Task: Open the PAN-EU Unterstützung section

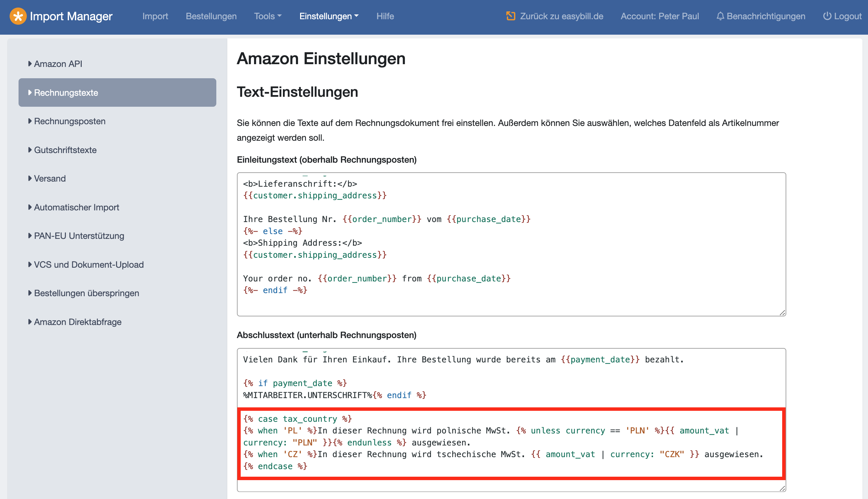Action: click(117, 236)
